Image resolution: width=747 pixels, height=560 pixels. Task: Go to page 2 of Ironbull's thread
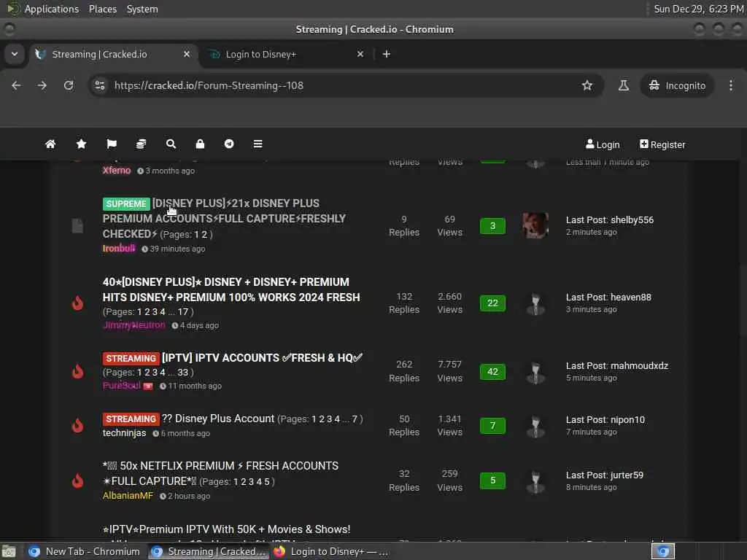[x=204, y=234]
